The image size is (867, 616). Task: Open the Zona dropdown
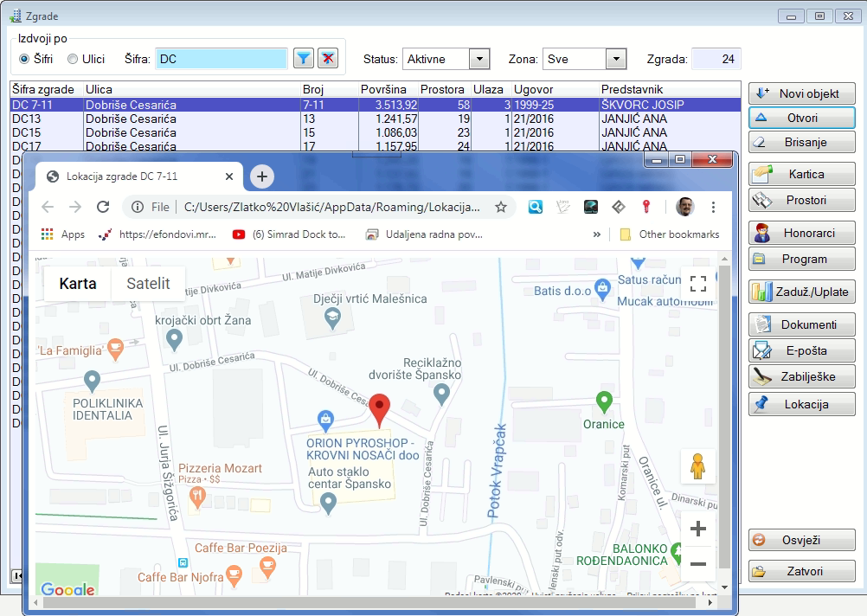[616, 59]
